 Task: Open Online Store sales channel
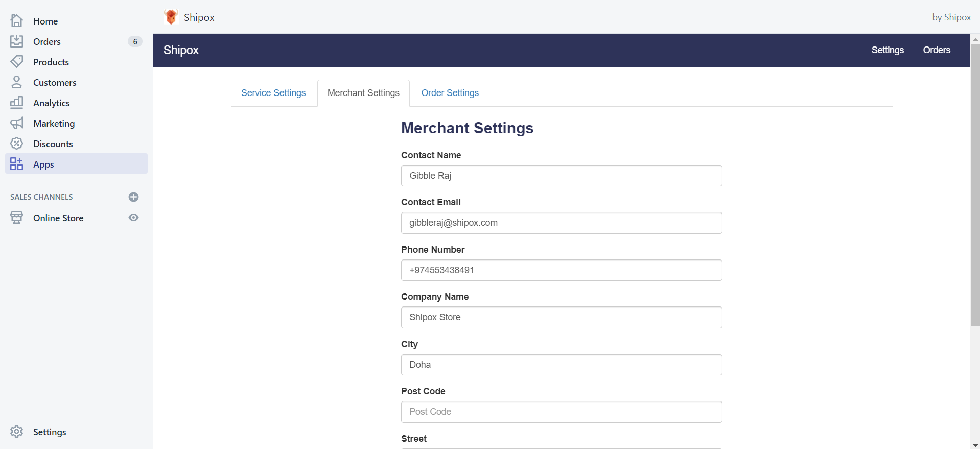pyautogui.click(x=58, y=218)
